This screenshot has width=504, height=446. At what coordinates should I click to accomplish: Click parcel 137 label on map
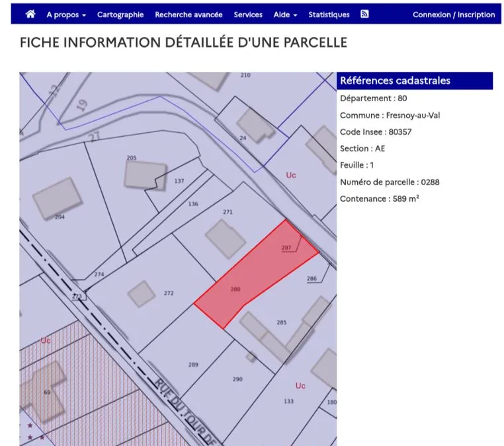tap(179, 181)
